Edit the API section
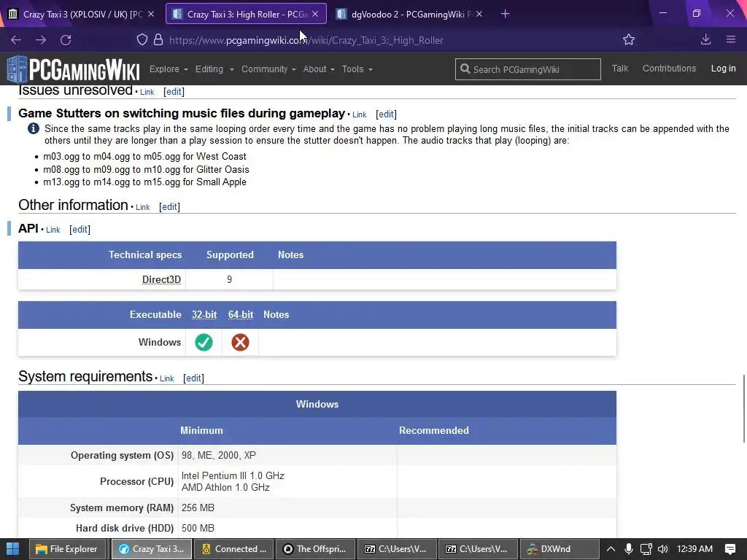 [80, 230]
